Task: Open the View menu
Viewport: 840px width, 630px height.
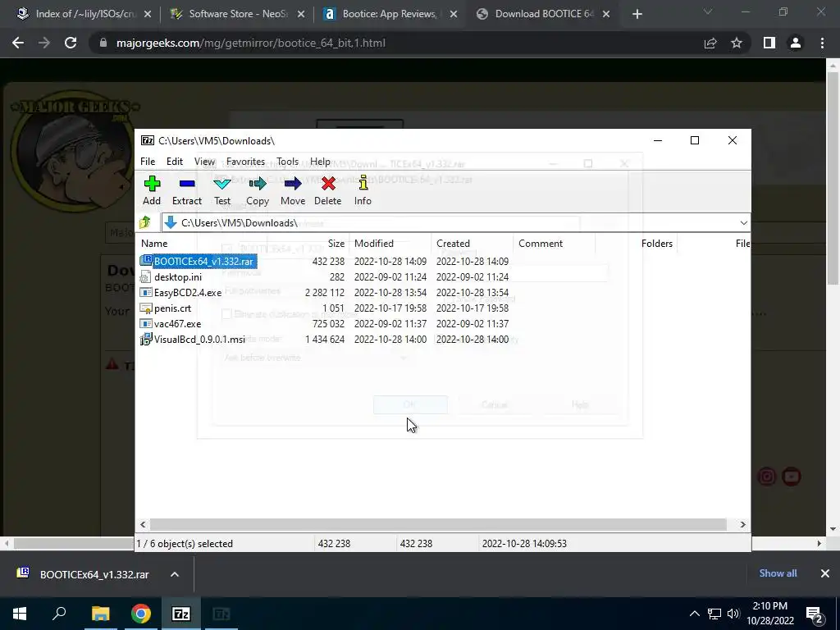Action: tap(204, 162)
